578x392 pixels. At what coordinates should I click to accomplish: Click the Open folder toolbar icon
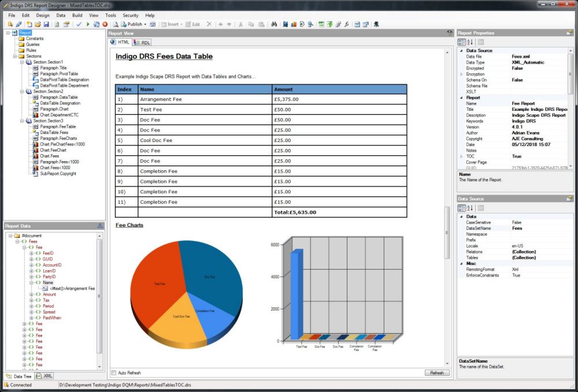point(38,24)
